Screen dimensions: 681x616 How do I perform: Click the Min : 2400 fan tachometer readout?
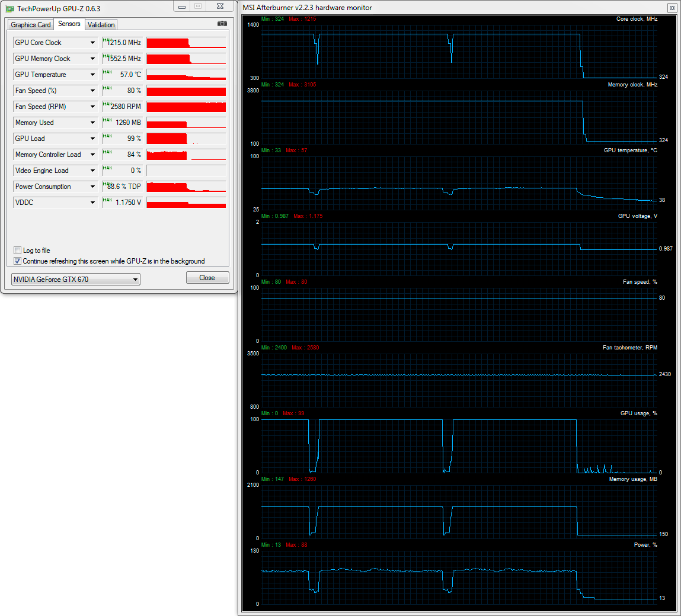click(x=274, y=348)
